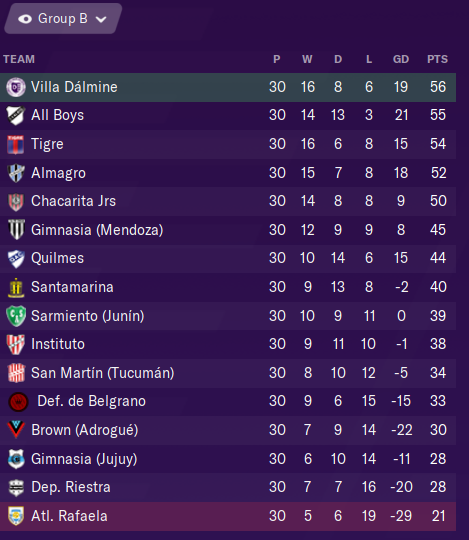Click the Almagro club badge
The width and height of the screenshot is (469, 540).
click(x=16, y=173)
